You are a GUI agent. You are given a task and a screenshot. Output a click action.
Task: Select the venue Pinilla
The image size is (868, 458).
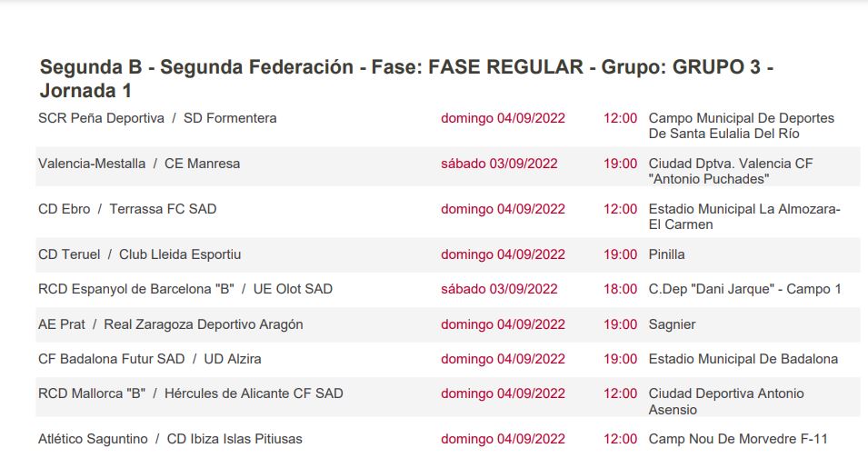666,254
